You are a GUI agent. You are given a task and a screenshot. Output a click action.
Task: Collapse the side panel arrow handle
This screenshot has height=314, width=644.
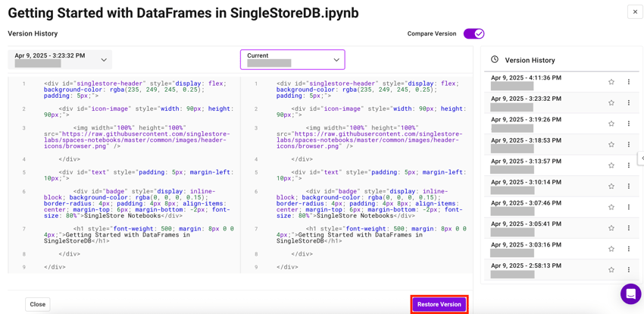tap(641, 159)
